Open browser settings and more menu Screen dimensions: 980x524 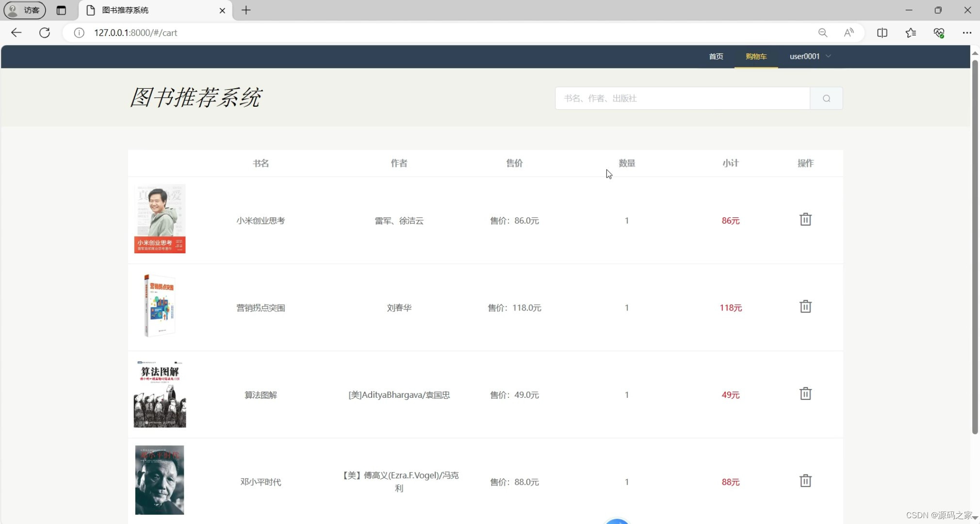tap(966, 33)
